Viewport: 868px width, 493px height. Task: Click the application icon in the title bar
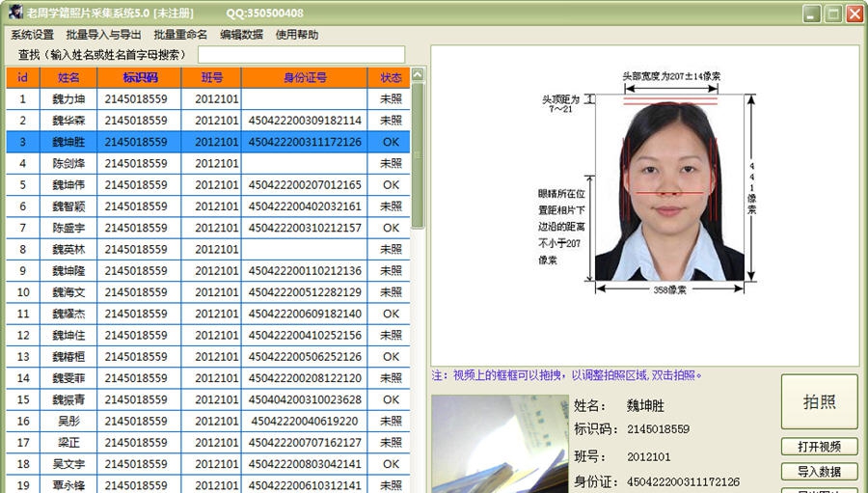[15, 12]
